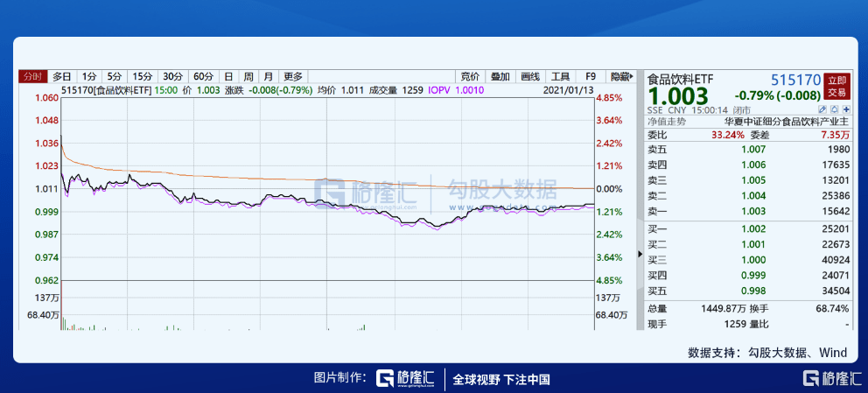Click the plus icon to add to watchlist
Screen dimensions: 868x393
pos(845,110)
